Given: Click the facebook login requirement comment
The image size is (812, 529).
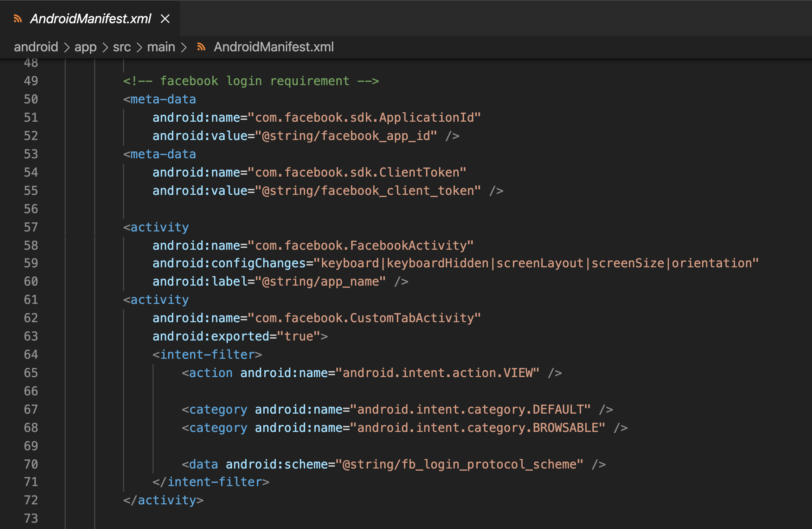Looking at the screenshot, I should point(251,81).
